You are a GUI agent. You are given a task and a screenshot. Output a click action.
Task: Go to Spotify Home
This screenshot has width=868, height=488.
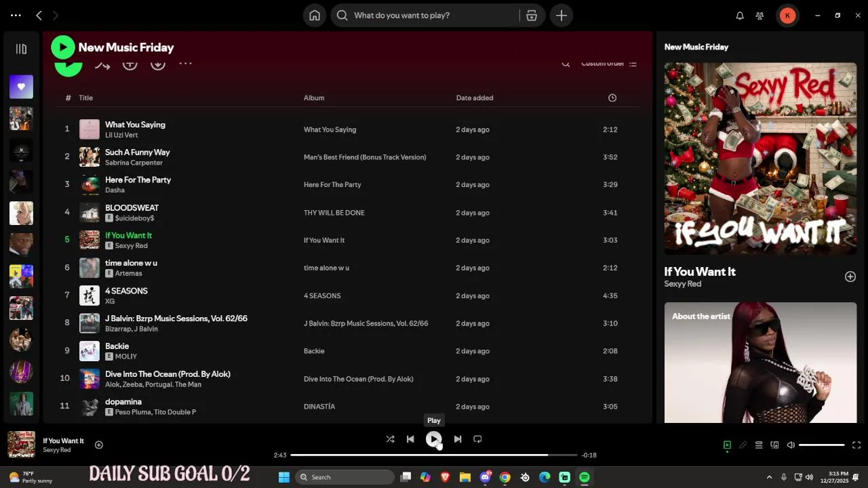point(315,16)
